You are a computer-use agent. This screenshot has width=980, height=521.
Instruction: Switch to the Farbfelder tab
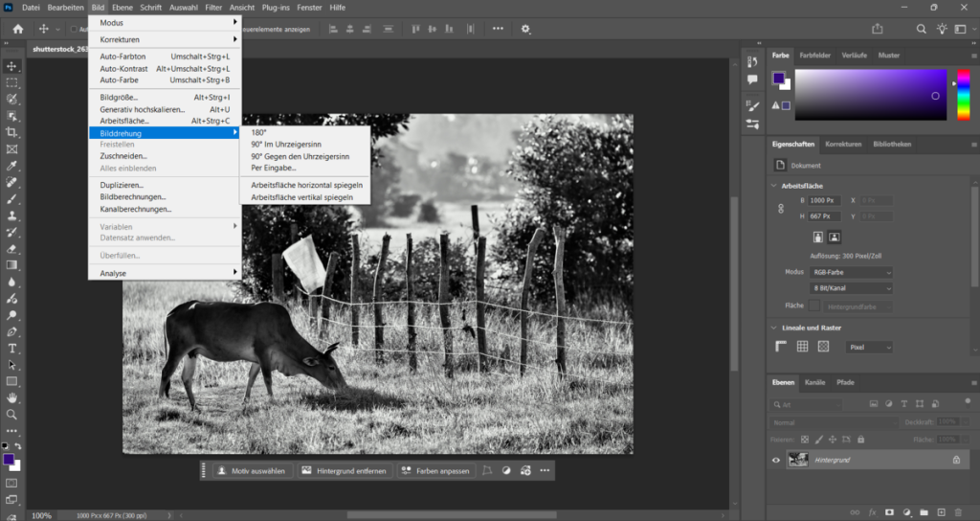(815, 55)
